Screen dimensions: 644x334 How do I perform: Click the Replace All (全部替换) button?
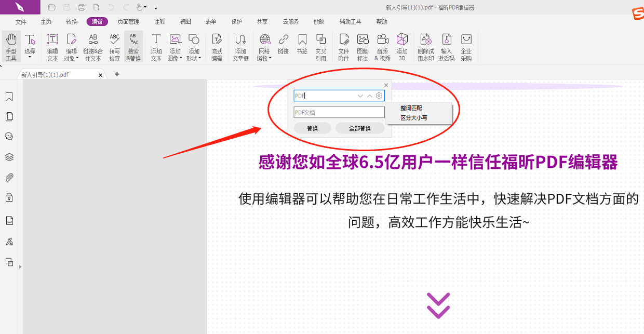tap(360, 128)
